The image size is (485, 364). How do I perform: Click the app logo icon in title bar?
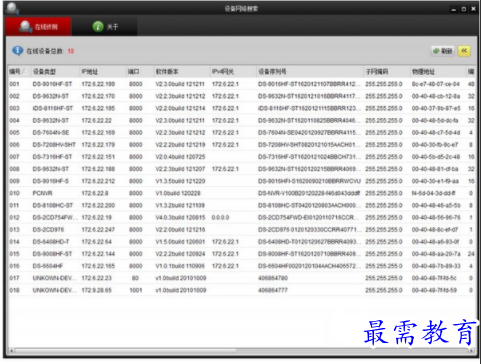click(x=13, y=8)
